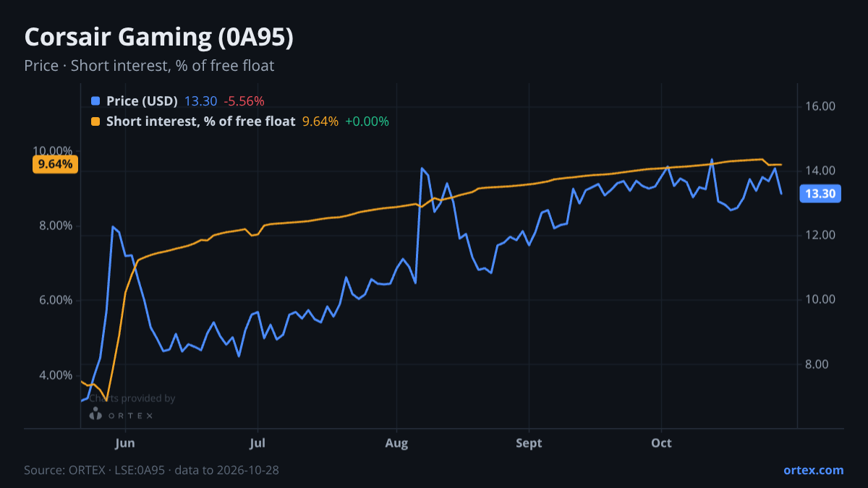Click the 16.00 right axis label
Screen dimensions: 868x488
[820, 106]
